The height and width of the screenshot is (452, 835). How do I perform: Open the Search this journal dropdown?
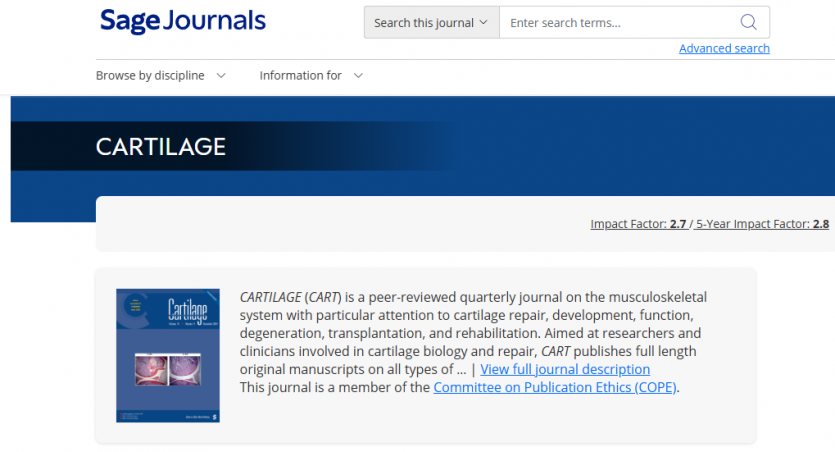431,22
